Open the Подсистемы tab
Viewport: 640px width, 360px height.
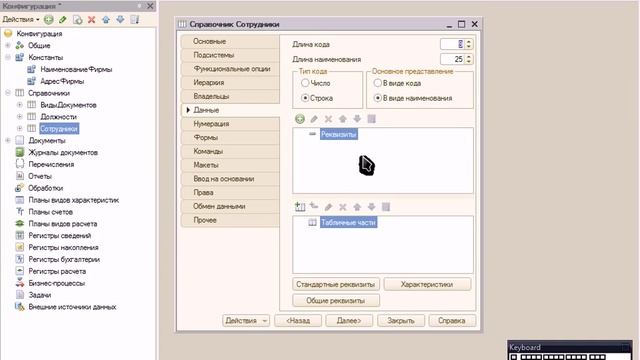230,55
